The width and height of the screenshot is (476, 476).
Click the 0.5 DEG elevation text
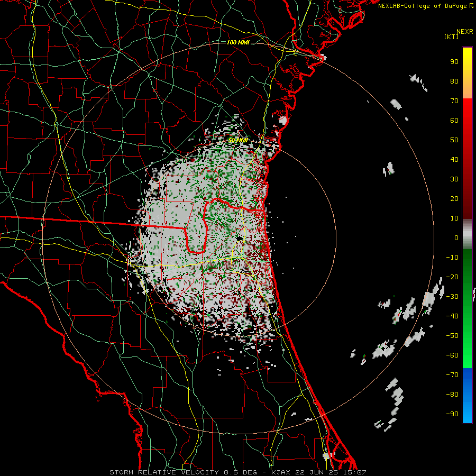point(240,472)
